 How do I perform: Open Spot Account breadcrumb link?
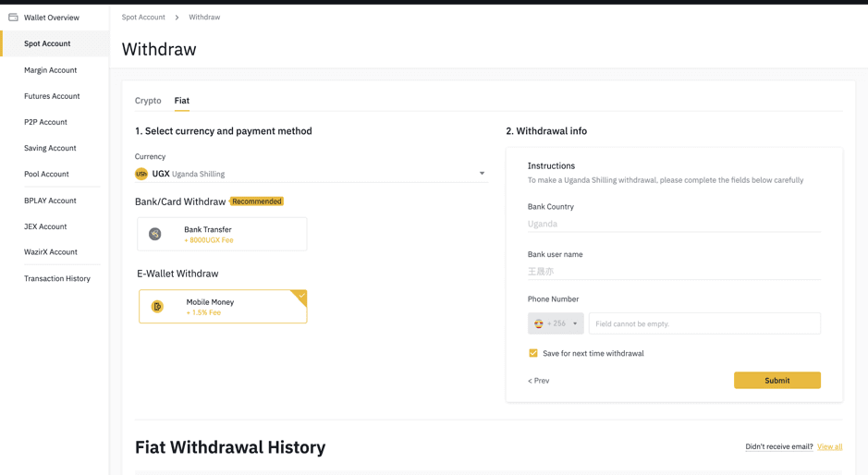pos(143,18)
